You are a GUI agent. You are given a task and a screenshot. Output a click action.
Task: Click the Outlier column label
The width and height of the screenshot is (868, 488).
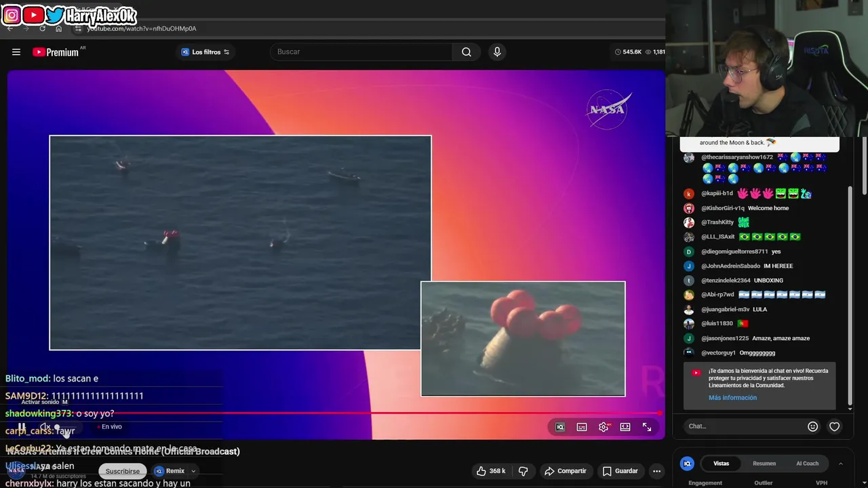(764, 483)
